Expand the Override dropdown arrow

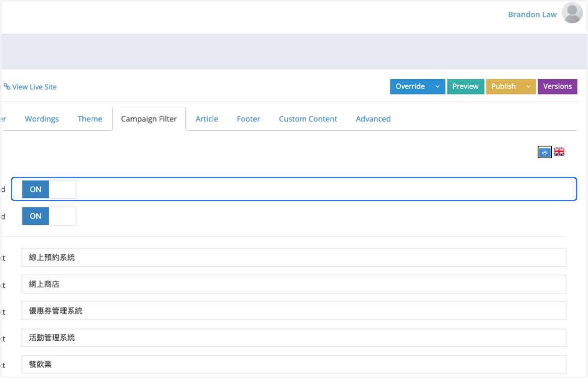438,87
